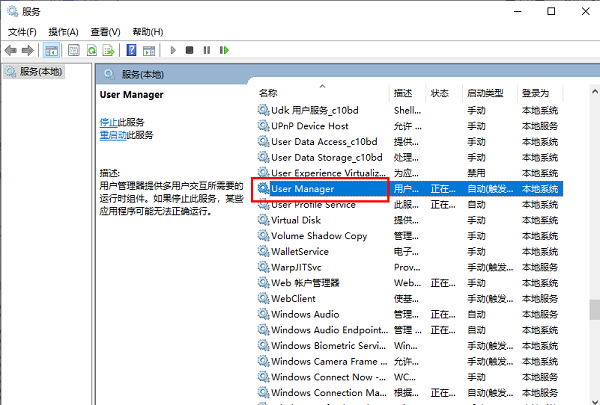Open the 查看(V) menu
Screen dimensions: 600x405
(x=108, y=31)
